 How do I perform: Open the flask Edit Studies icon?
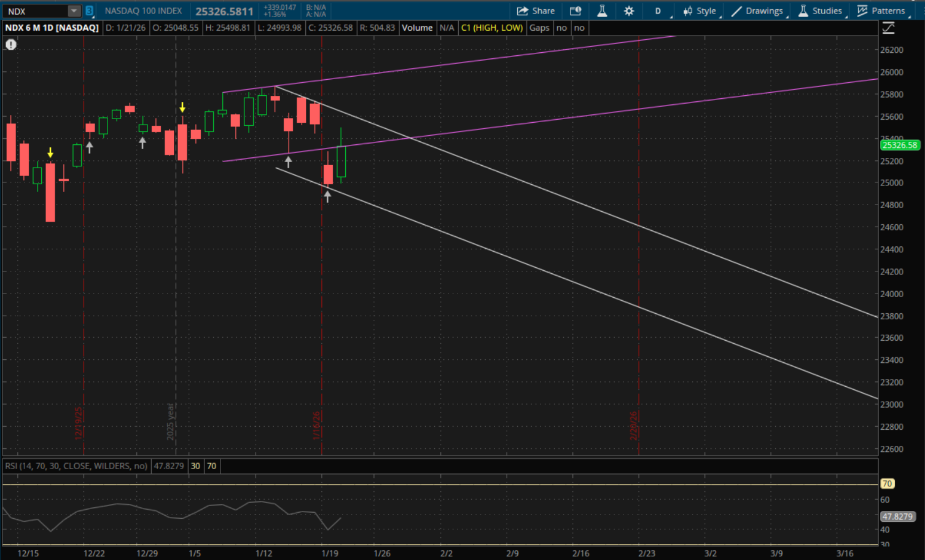[x=602, y=11]
